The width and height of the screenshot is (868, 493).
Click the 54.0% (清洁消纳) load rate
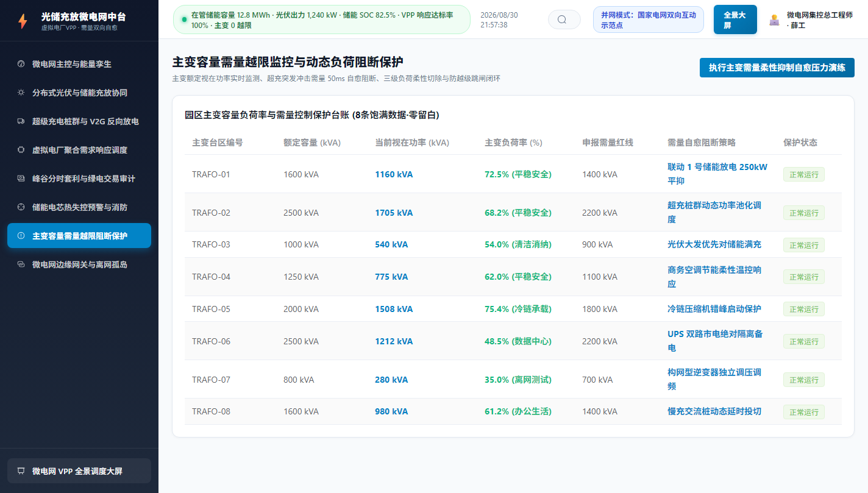tap(518, 244)
